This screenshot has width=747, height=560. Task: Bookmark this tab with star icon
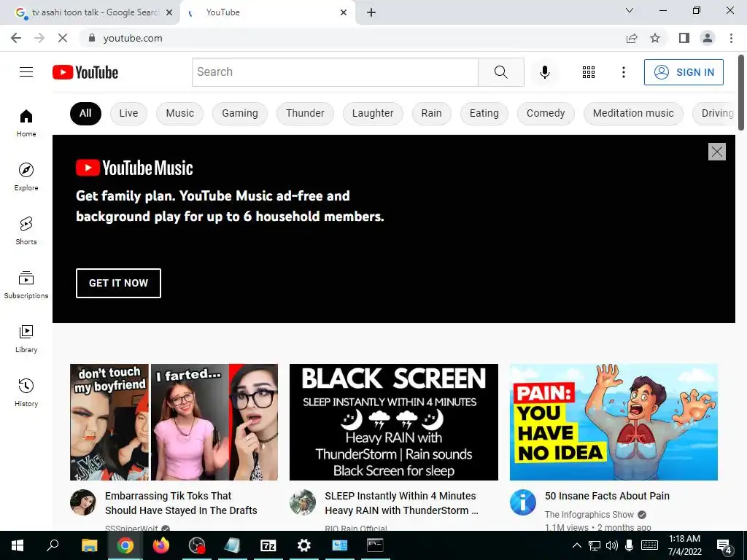pos(655,38)
